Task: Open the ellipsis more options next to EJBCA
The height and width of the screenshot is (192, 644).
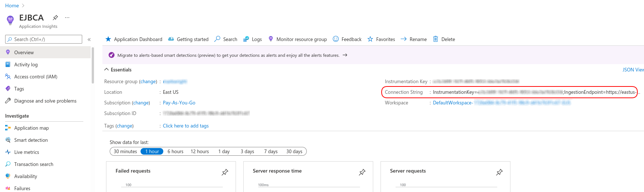Action: point(67,18)
